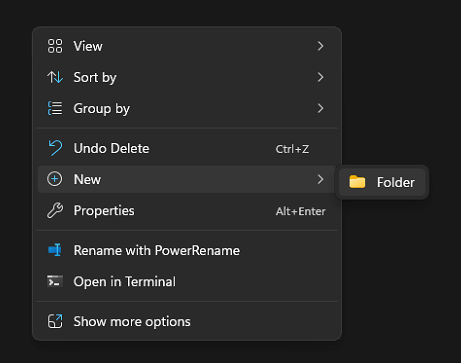
Task: Expand the New submenu chevron
Action: pos(320,179)
